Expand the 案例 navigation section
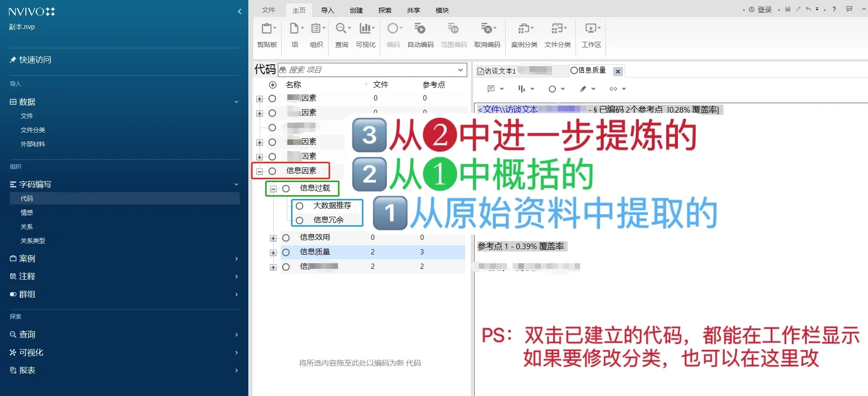This screenshot has height=396, width=868. point(236,259)
